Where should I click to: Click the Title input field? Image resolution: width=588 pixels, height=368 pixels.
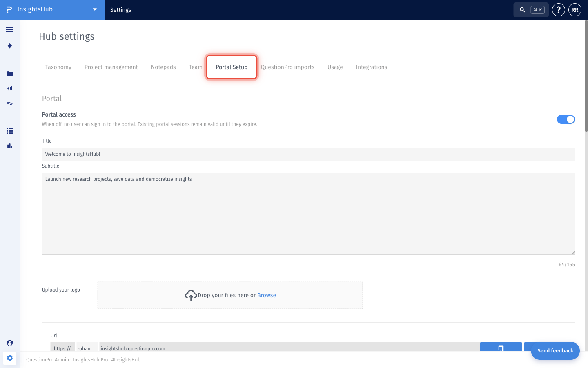pos(308,154)
